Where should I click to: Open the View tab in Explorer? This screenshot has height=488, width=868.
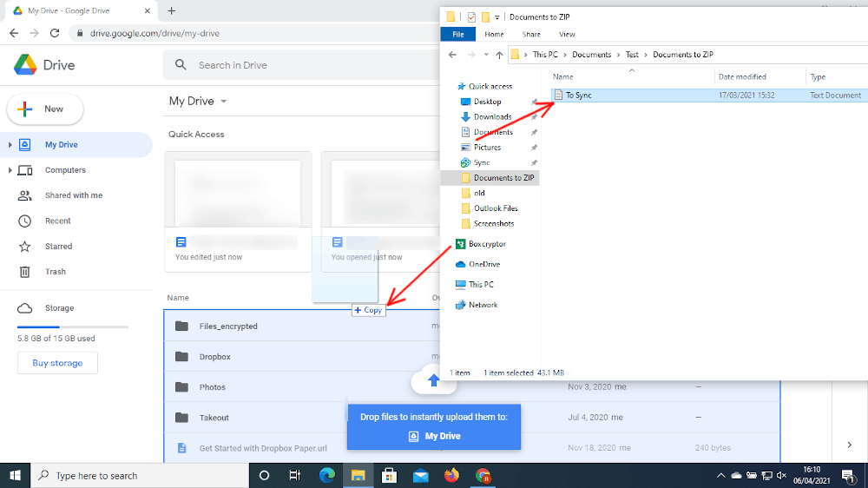click(566, 35)
